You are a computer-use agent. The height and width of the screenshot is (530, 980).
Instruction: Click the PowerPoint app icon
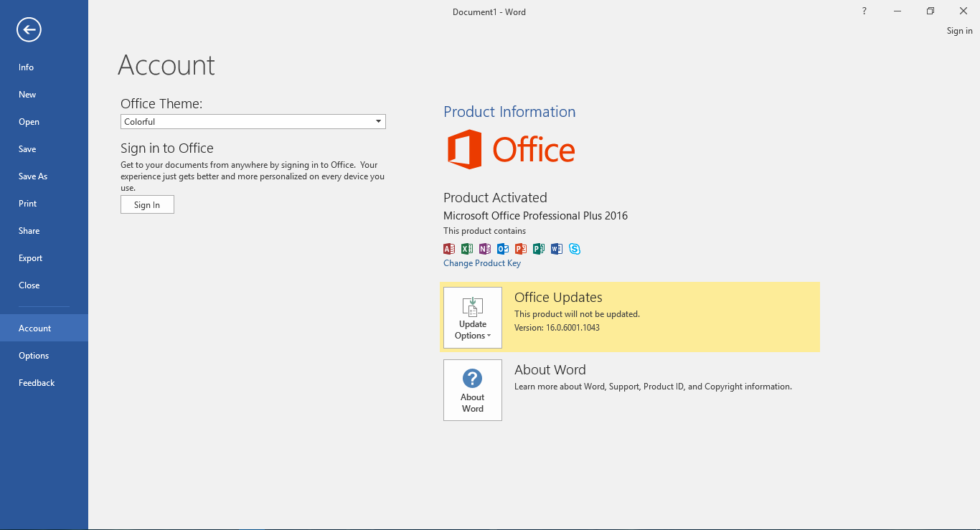tap(521, 249)
